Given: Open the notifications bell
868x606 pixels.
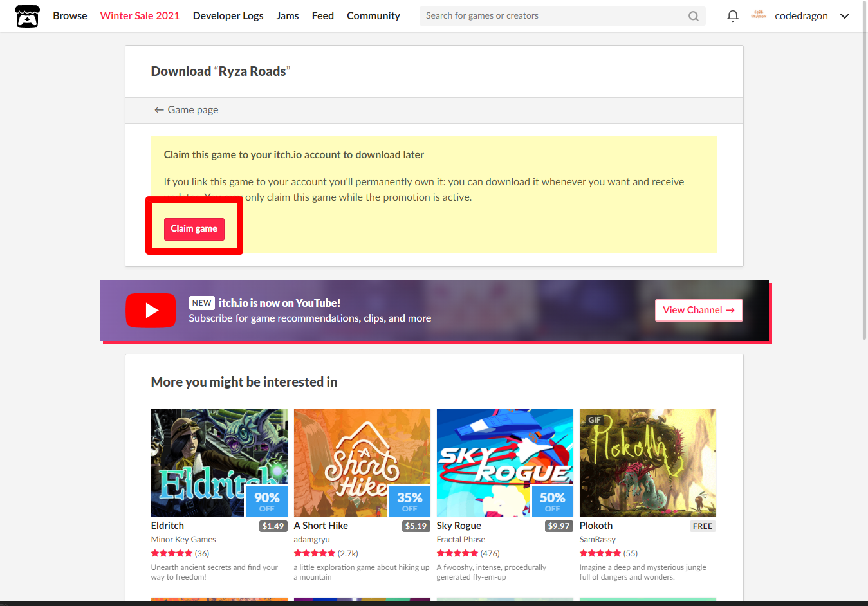Looking at the screenshot, I should (x=732, y=16).
